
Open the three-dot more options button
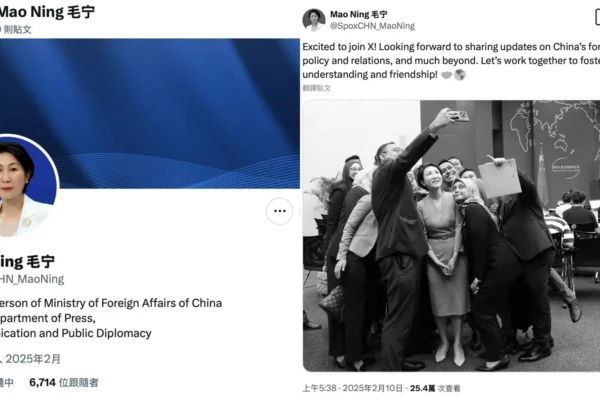(279, 211)
